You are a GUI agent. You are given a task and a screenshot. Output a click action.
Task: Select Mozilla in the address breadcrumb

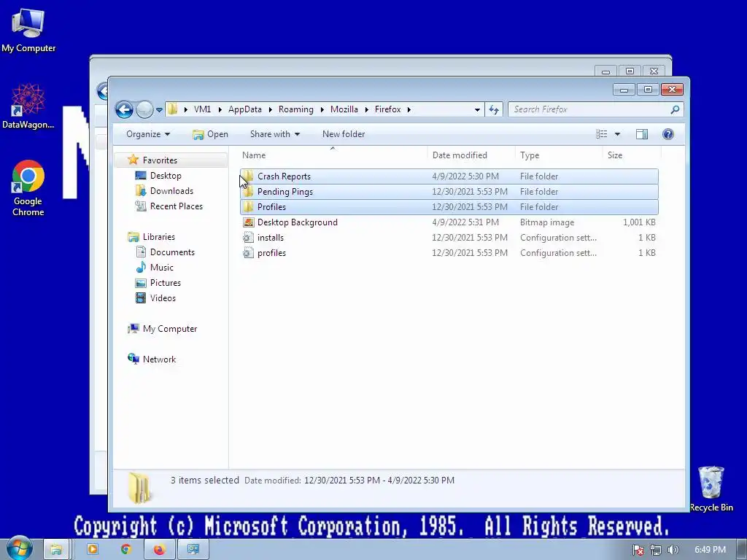(x=344, y=109)
